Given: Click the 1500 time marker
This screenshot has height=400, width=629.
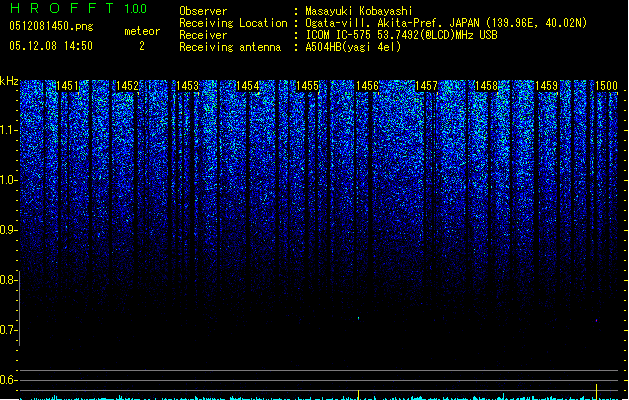Looking at the screenshot, I should [x=606, y=86].
